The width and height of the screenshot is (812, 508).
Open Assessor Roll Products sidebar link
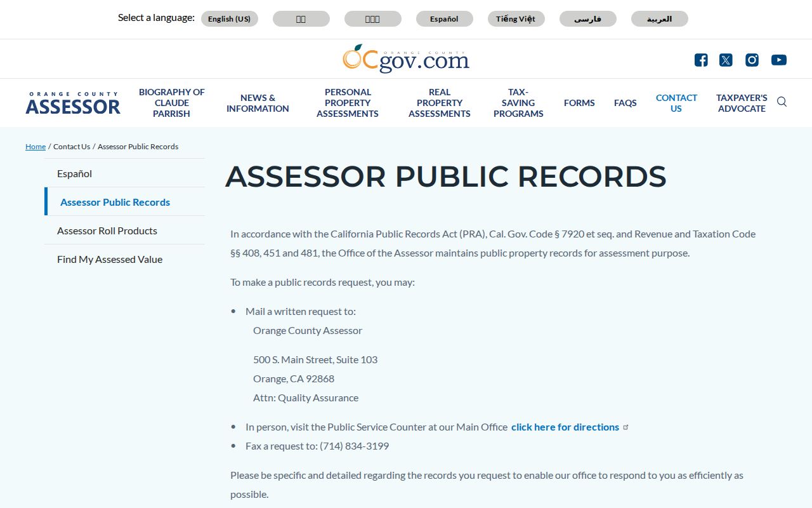pyautogui.click(x=124, y=231)
